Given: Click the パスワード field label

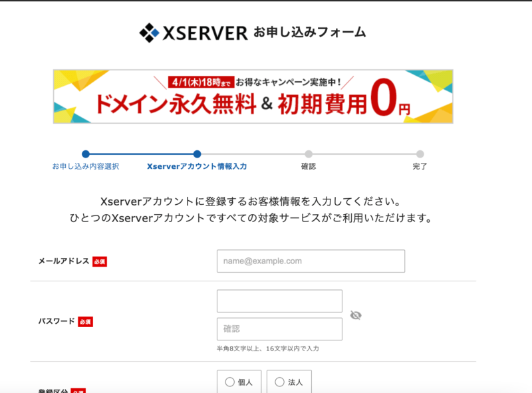Looking at the screenshot, I should [57, 321].
